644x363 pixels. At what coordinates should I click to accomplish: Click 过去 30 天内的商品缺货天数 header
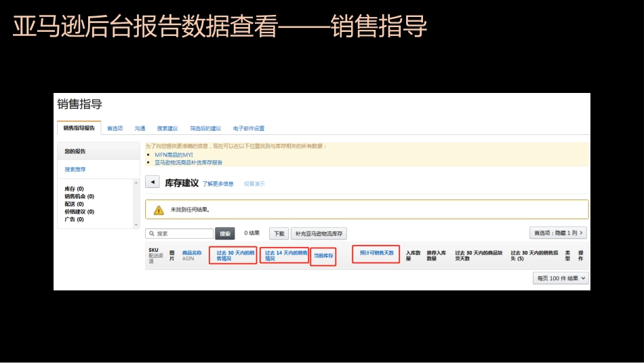479,255
